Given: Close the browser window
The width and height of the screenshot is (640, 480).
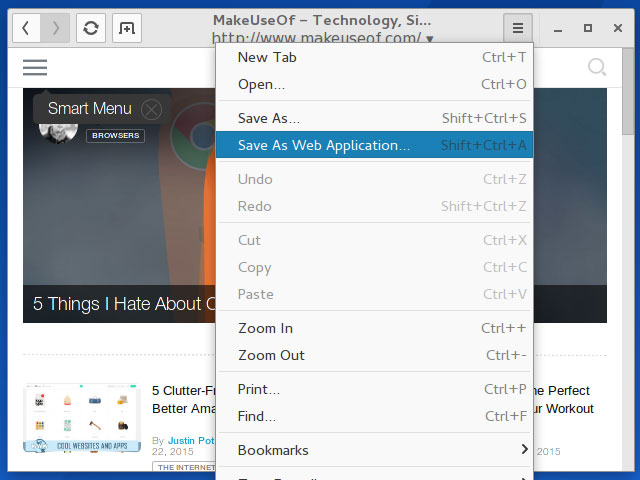Looking at the screenshot, I should (x=618, y=28).
